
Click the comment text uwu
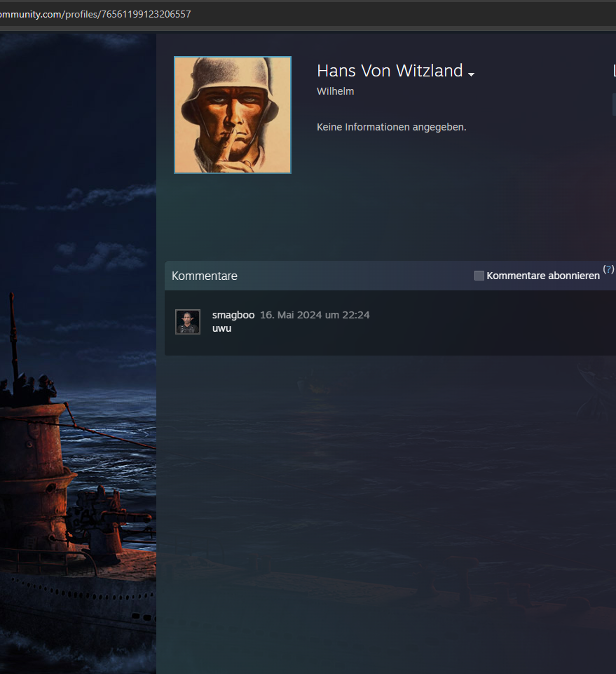tap(221, 328)
